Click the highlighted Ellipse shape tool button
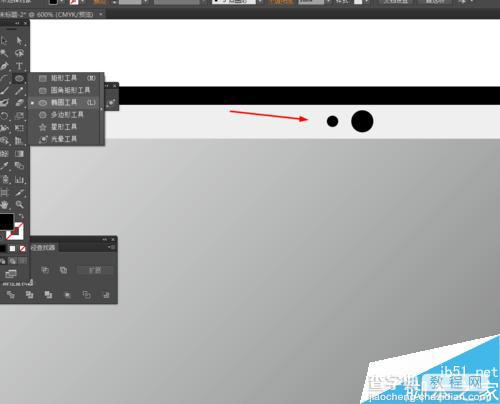 coord(19,78)
